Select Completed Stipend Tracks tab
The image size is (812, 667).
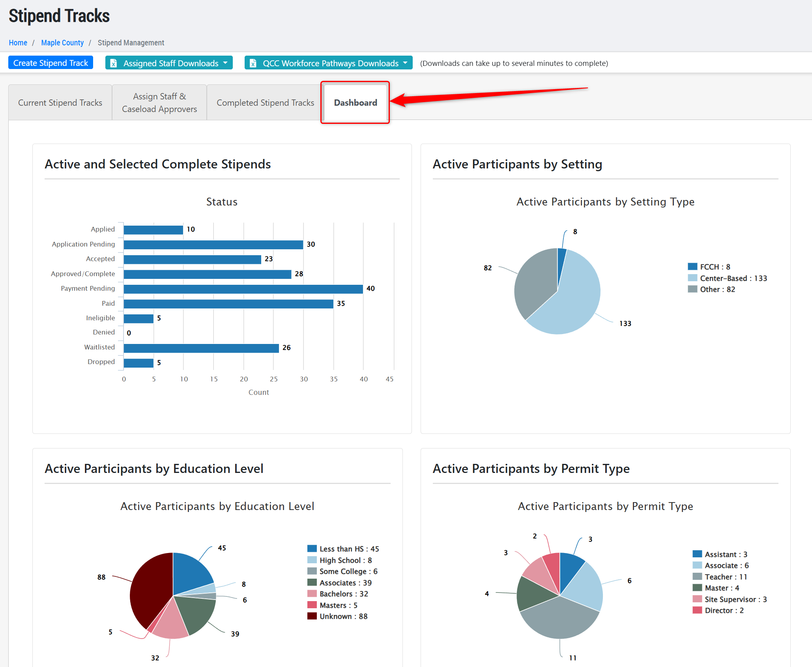pos(265,103)
